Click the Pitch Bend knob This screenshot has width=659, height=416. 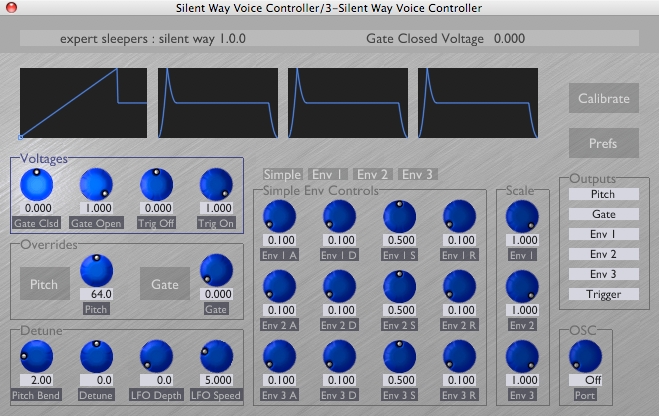coord(37,356)
